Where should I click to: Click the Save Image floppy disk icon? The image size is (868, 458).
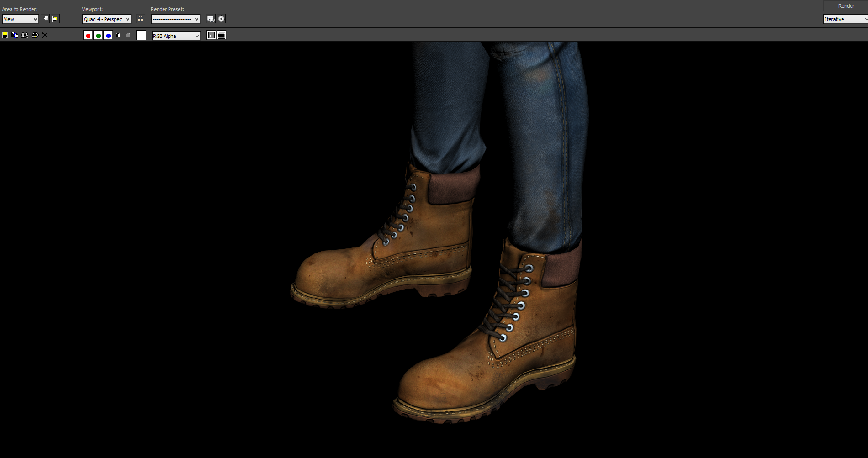coord(5,35)
